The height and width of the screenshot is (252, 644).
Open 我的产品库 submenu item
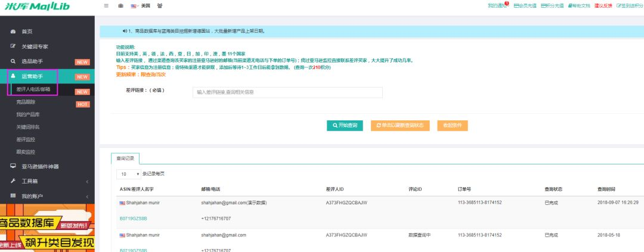click(x=28, y=114)
